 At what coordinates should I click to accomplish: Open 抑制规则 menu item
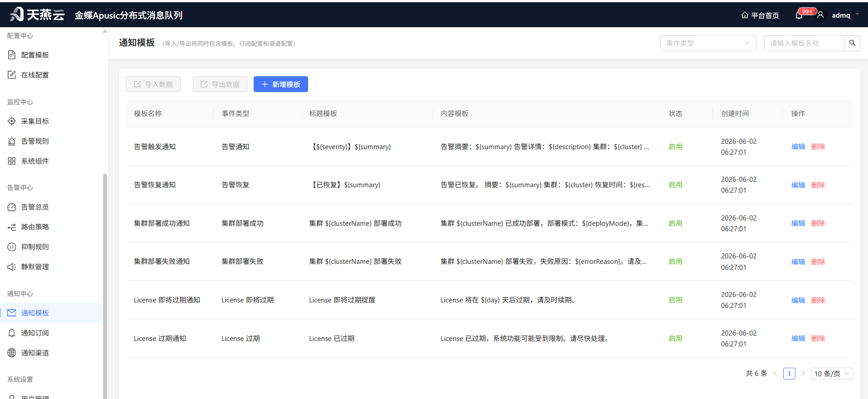point(51,247)
